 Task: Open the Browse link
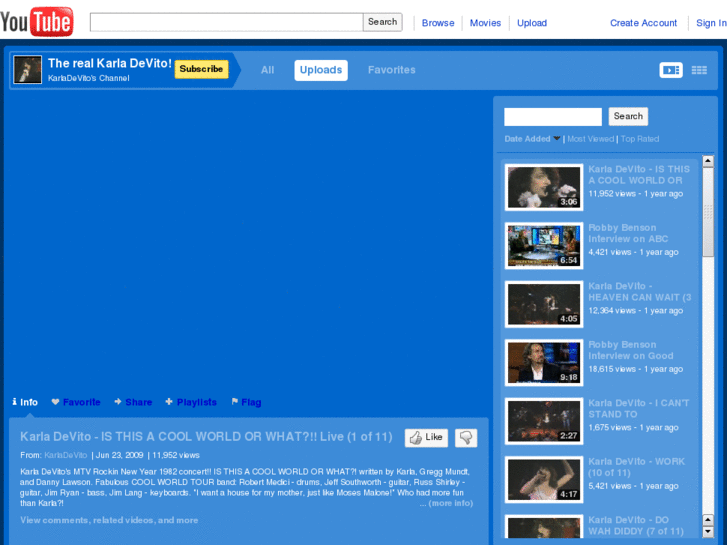(x=438, y=23)
